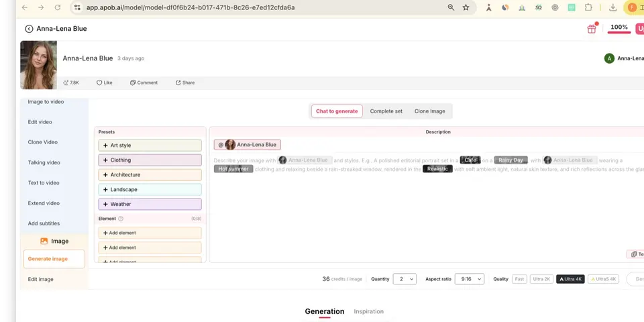Click the Image section picture icon
The height and width of the screenshot is (322, 644).
coord(44,241)
